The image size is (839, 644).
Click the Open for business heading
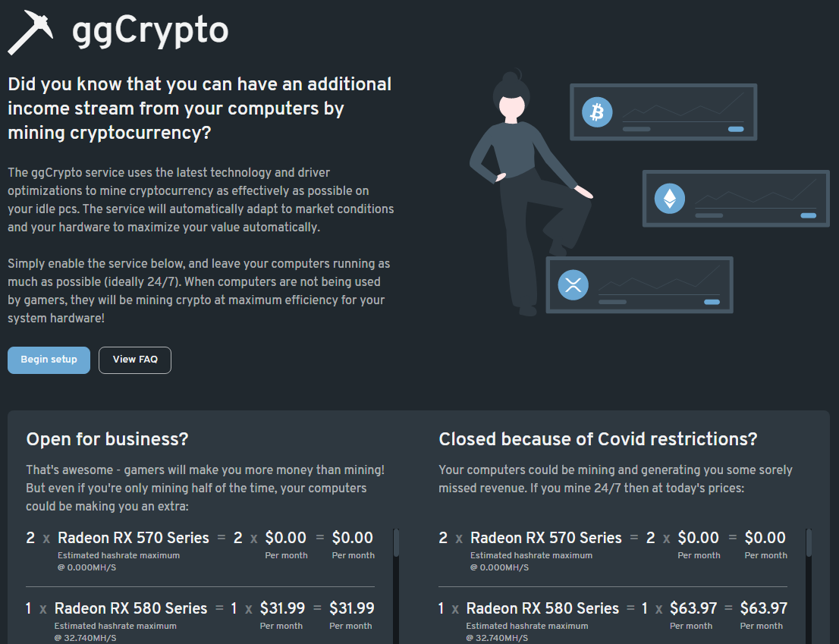click(107, 438)
